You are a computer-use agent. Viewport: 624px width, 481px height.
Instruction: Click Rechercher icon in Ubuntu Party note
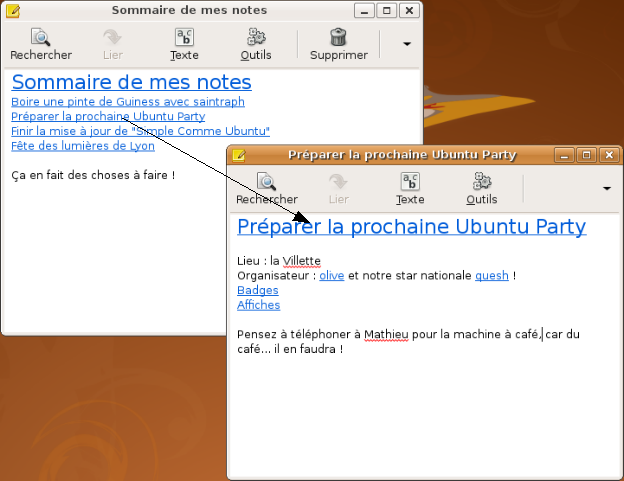point(267,183)
